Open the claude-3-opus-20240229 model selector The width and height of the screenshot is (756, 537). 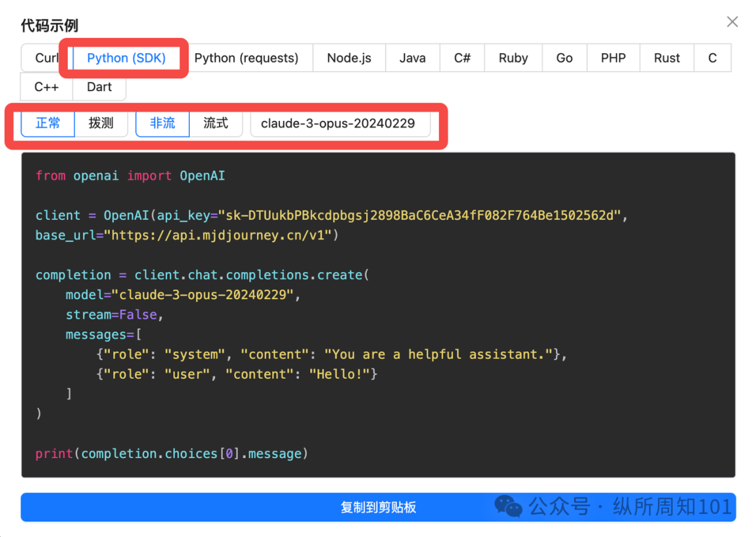tap(339, 124)
